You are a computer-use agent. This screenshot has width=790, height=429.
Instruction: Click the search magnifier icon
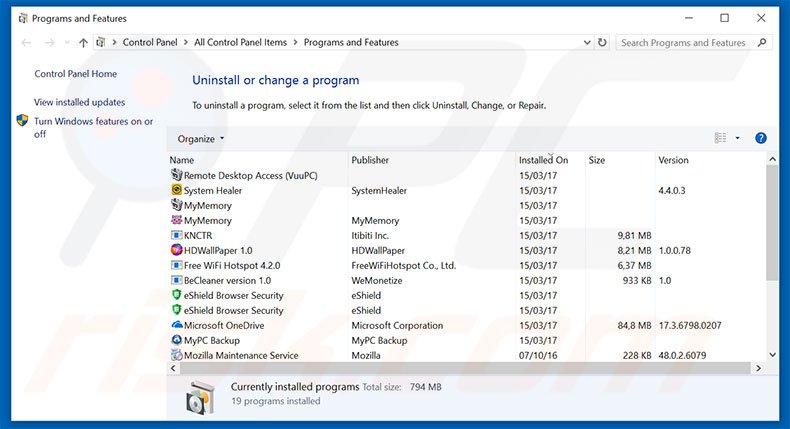click(762, 43)
